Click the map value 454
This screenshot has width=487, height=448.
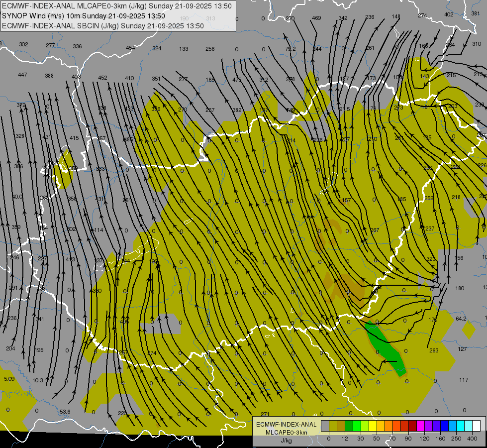[x=130, y=48]
